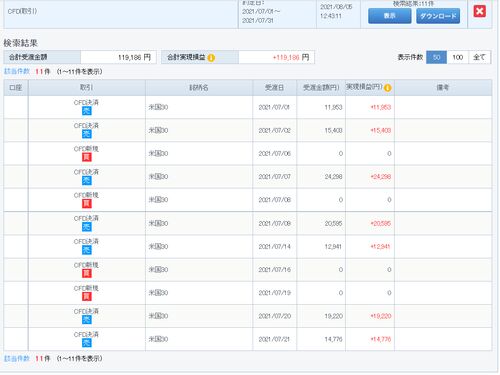
Task: Set display count to 50
Action: coord(436,57)
